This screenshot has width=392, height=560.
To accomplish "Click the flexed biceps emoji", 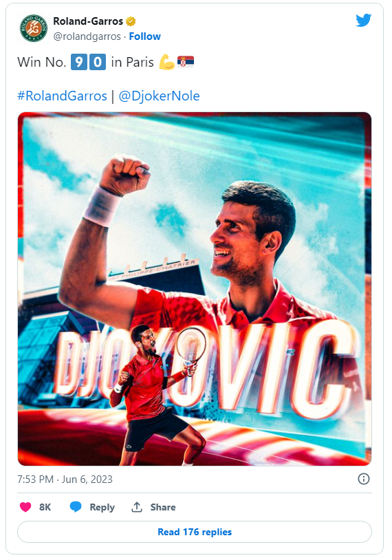I will point(166,62).
